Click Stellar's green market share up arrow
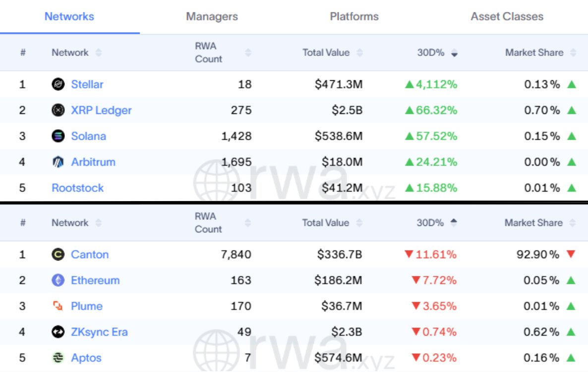The image size is (588, 372). pyautogui.click(x=572, y=84)
